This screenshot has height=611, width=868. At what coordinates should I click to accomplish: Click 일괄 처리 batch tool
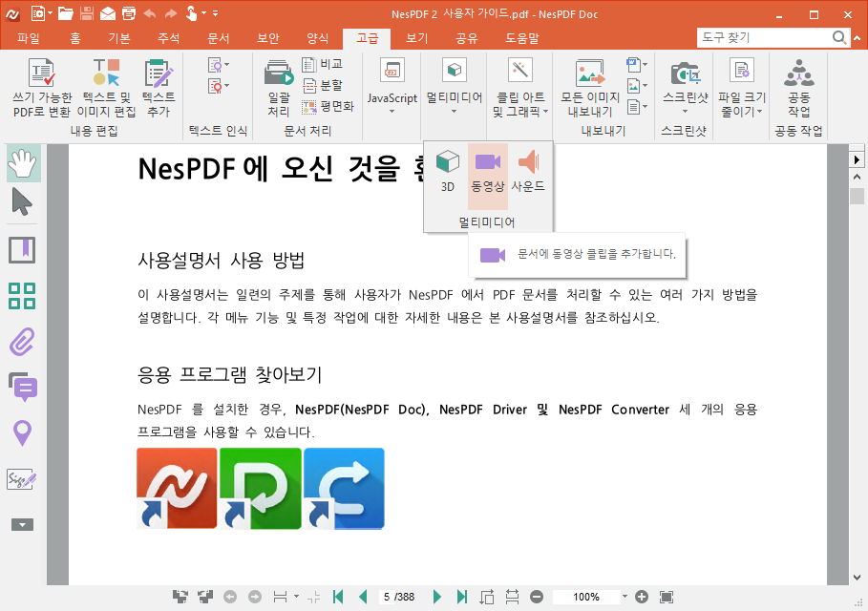click(279, 88)
